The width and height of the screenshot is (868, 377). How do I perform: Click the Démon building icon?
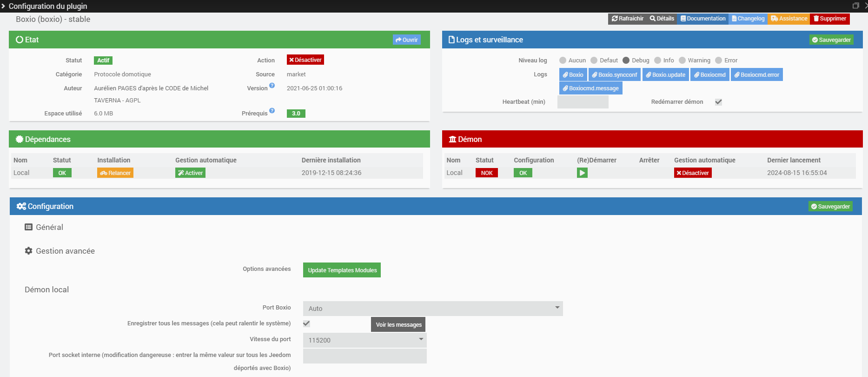click(x=452, y=139)
